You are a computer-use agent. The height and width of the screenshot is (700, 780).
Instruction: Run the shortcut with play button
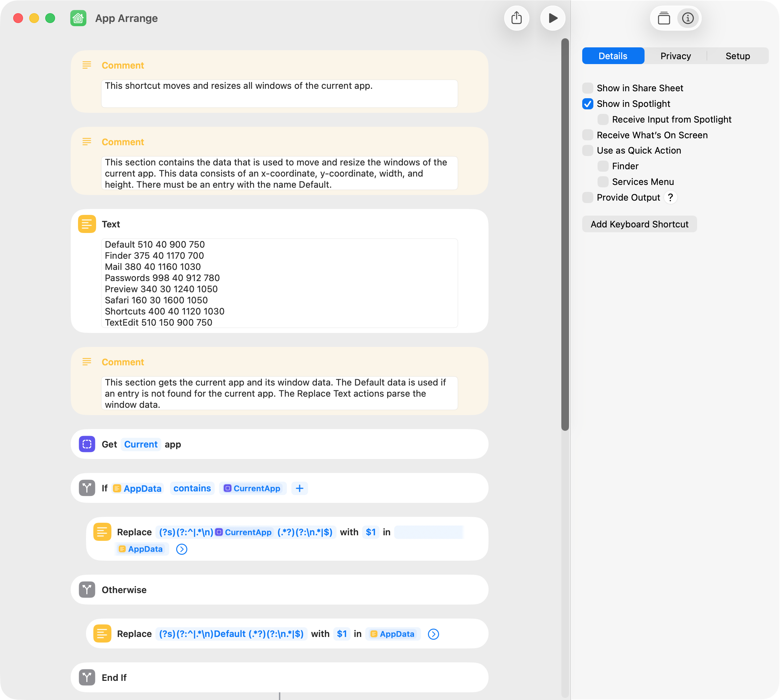[x=553, y=18]
